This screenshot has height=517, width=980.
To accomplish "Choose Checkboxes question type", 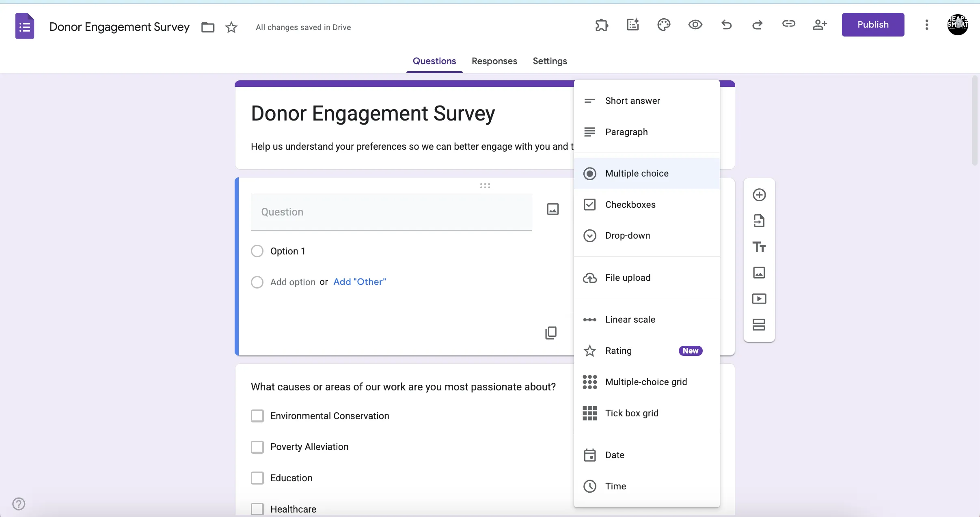I will pyautogui.click(x=647, y=205).
